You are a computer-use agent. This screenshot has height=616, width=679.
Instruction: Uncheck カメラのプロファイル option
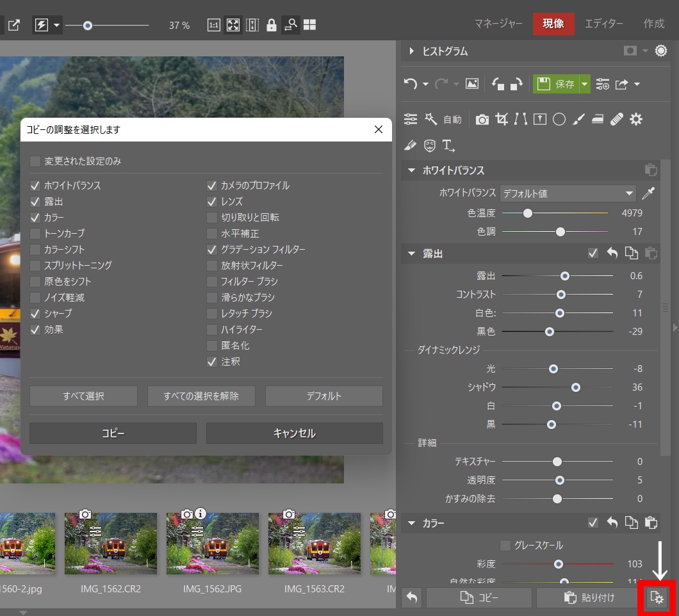tap(212, 185)
